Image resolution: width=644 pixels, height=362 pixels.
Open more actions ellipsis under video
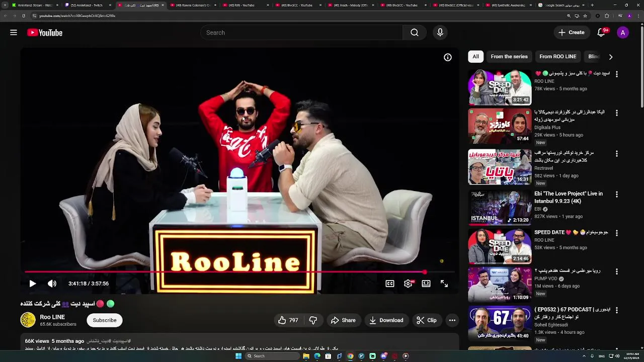[x=452, y=320]
